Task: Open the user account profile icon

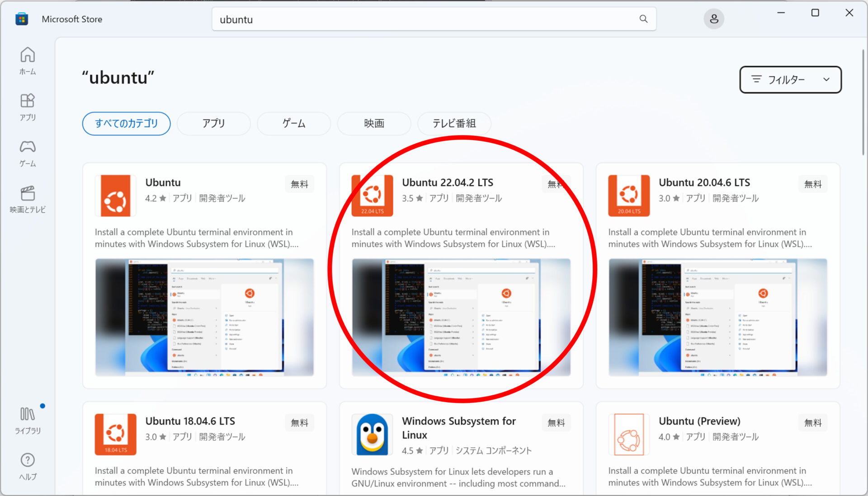Action: [714, 19]
